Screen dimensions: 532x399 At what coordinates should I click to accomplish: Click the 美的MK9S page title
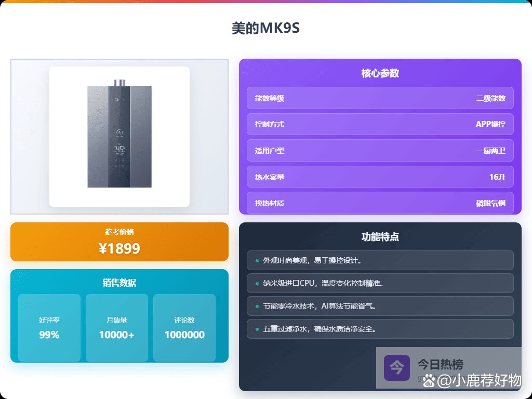tap(265, 28)
